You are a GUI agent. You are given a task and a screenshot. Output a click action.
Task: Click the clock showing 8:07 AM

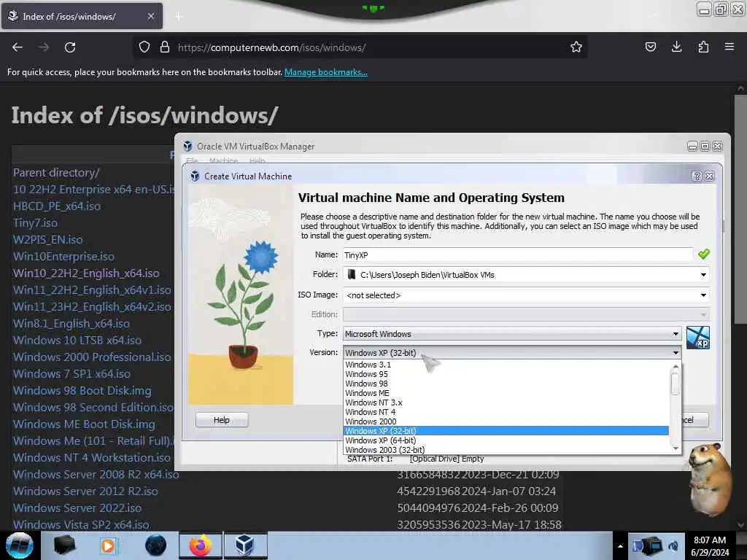click(x=710, y=545)
